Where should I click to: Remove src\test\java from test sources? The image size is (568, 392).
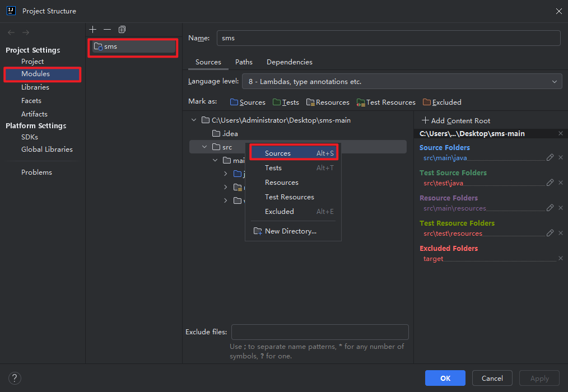(561, 183)
